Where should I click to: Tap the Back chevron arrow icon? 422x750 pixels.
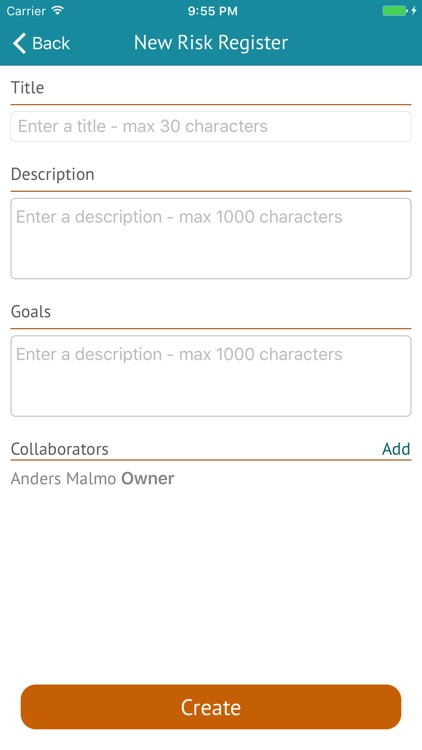click(x=19, y=43)
